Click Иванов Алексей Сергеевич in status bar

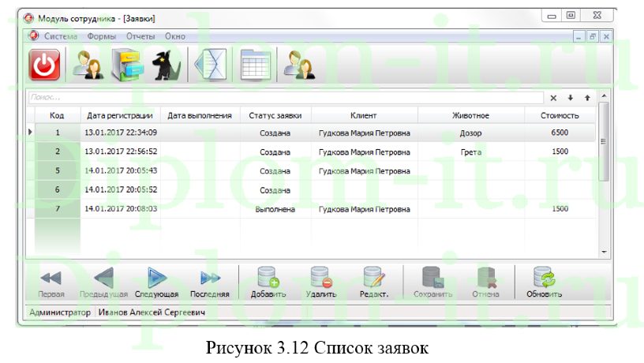coord(152,312)
